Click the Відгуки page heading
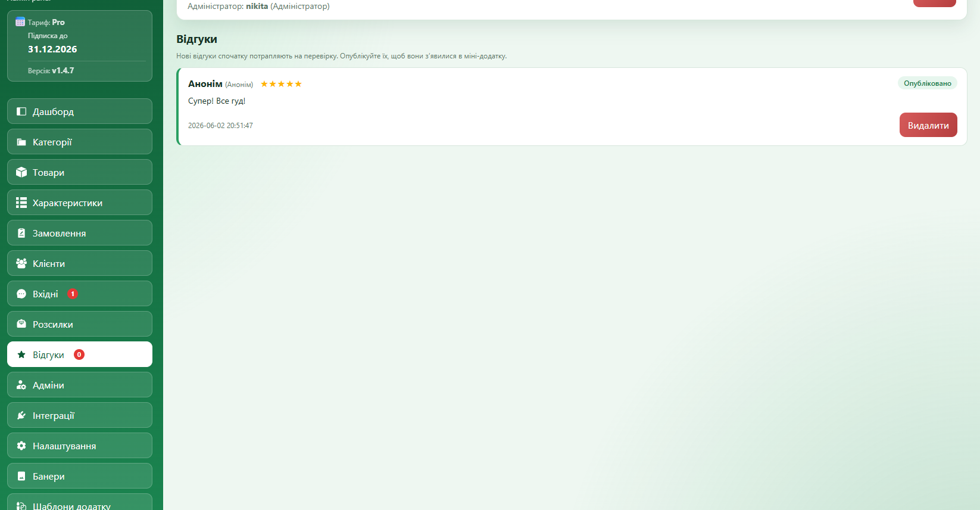This screenshot has height=510, width=980. [x=196, y=39]
